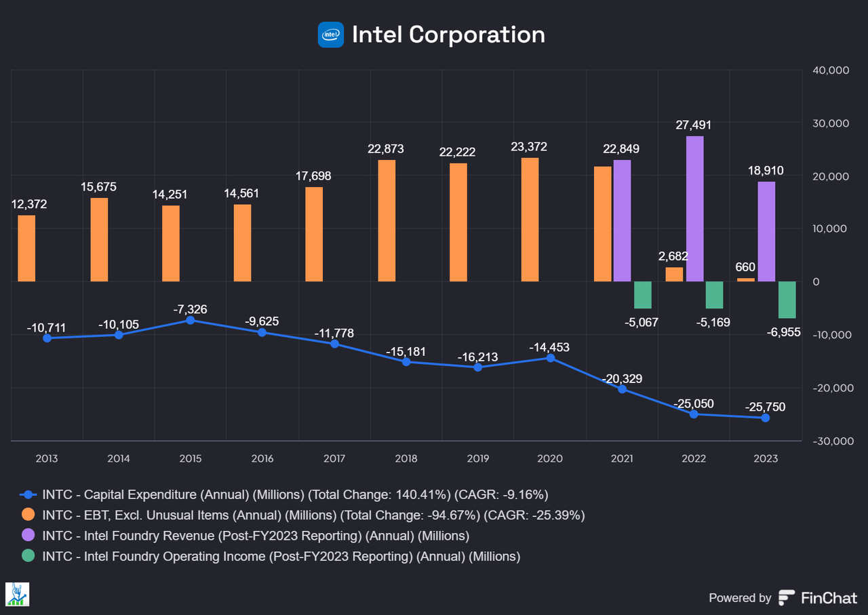
Task: Select the 2022 purple Foundry Revenue bar
Action: (x=694, y=209)
